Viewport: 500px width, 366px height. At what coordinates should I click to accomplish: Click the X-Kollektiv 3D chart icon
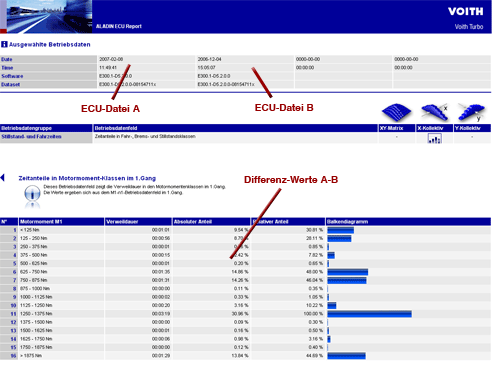pyautogui.click(x=435, y=112)
